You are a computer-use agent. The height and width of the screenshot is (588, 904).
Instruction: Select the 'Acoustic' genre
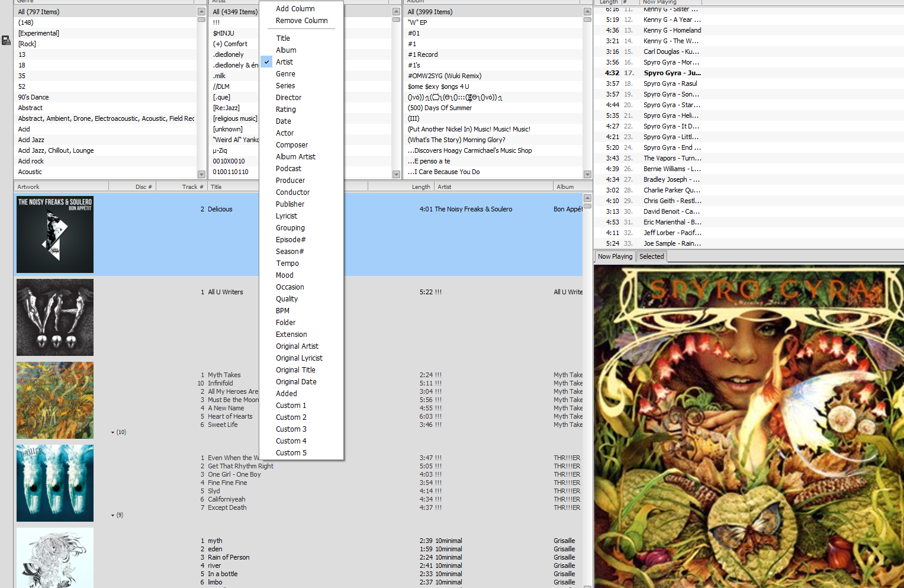pos(105,172)
